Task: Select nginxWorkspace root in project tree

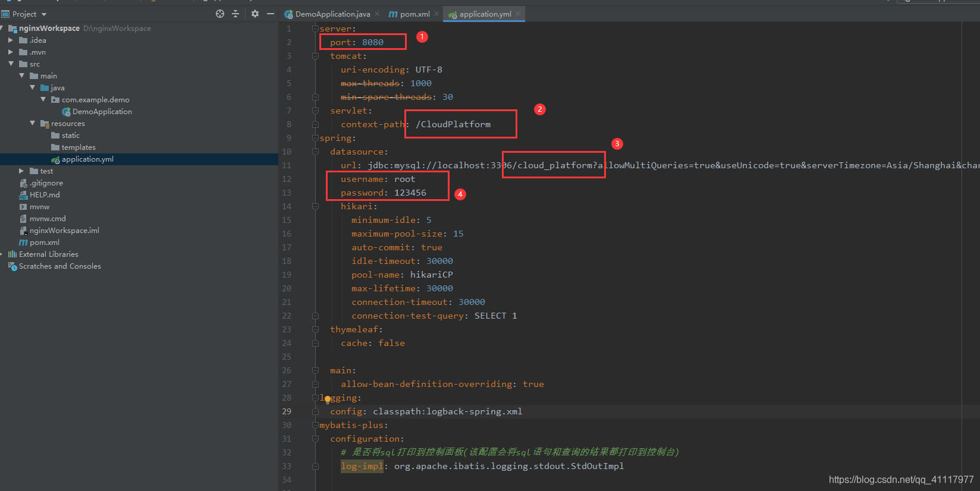Action: point(49,29)
